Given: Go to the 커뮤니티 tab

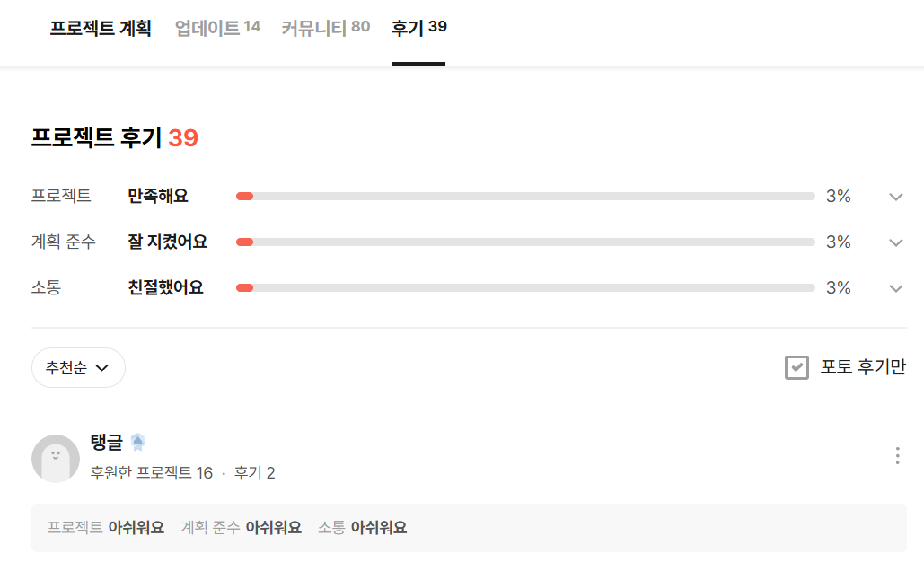Looking at the screenshot, I should click(325, 28).
